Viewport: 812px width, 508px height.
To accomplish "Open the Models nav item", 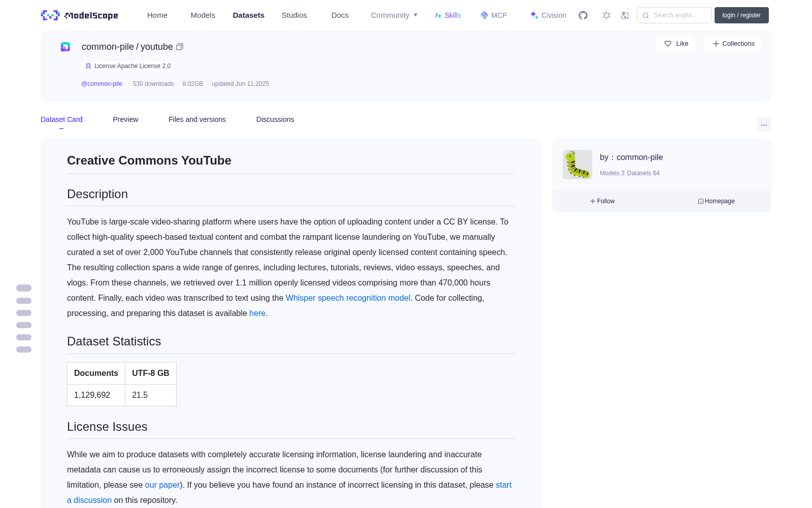I will (203, 15).
